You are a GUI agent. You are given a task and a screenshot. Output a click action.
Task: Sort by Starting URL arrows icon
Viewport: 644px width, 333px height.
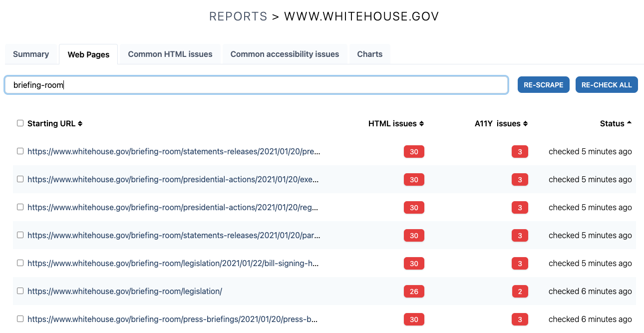[80, 124]
